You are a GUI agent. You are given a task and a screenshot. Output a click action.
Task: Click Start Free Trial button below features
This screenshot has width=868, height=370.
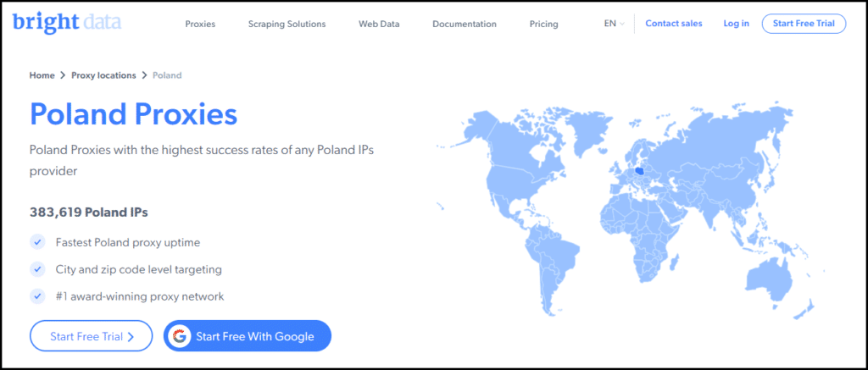(x=92, y=336)
